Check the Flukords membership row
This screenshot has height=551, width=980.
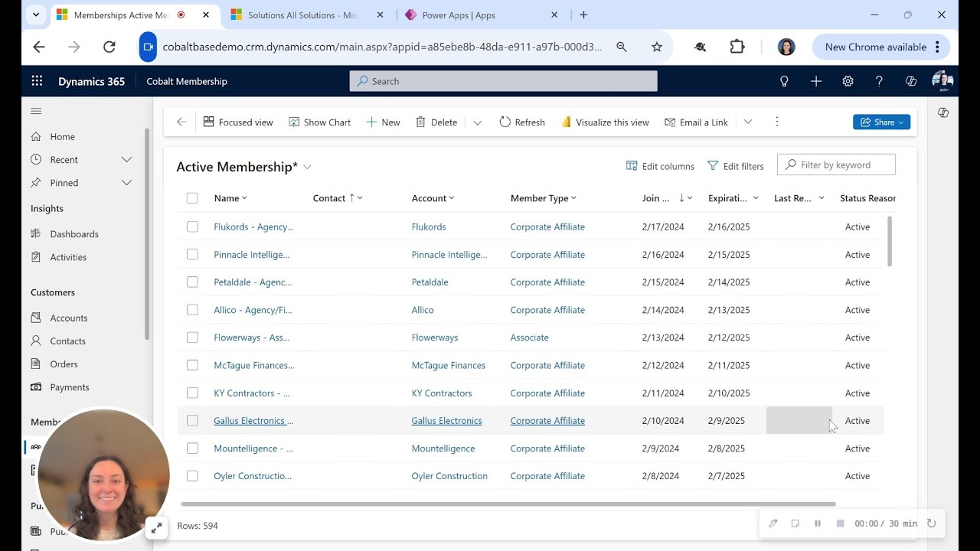[192, 227]
